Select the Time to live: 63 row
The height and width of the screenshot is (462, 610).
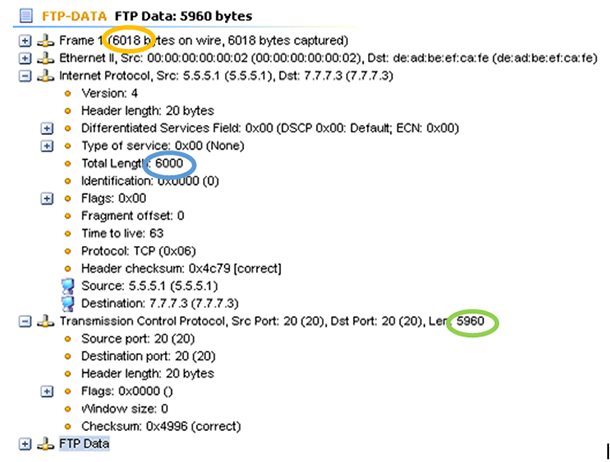[122, 233]
